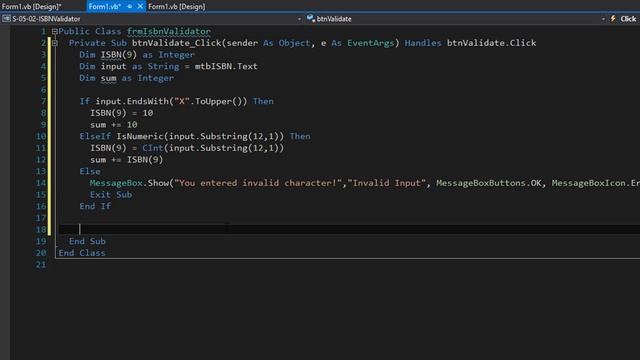
Task: Click the sum variable in its Dim statement
Action: [x=108, y=78]
